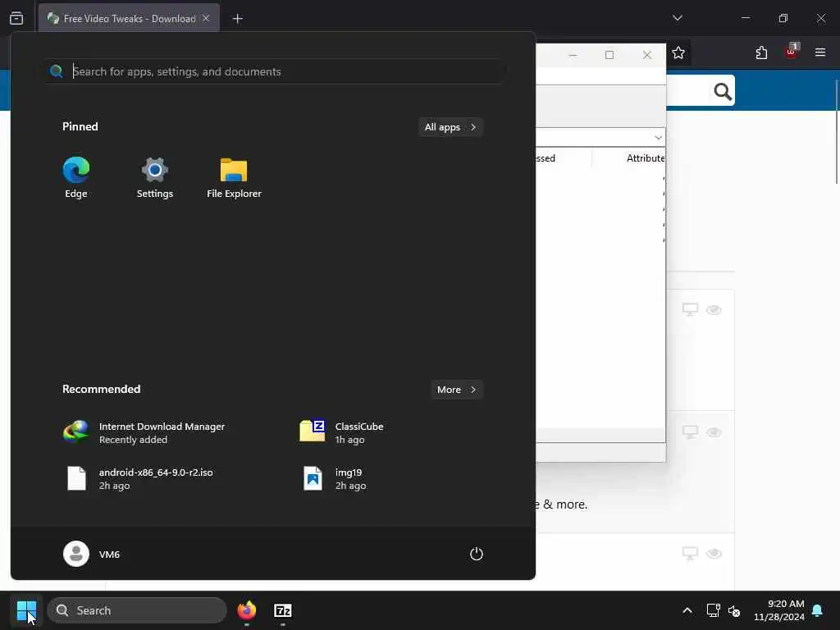Image resolution: width=840 pixels, height=630 pixels.
Task: Launch File Explorer pinned app
Action: 234,177
